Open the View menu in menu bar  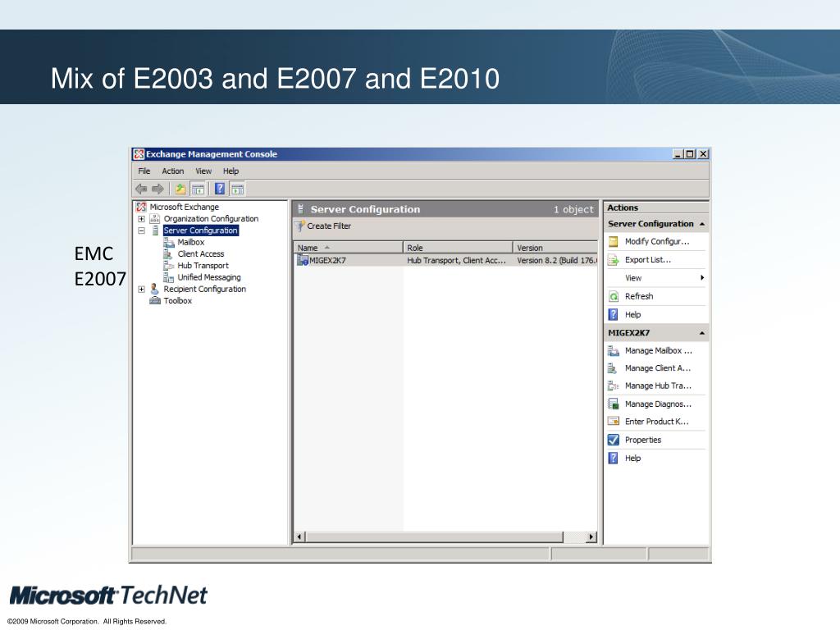203,171
